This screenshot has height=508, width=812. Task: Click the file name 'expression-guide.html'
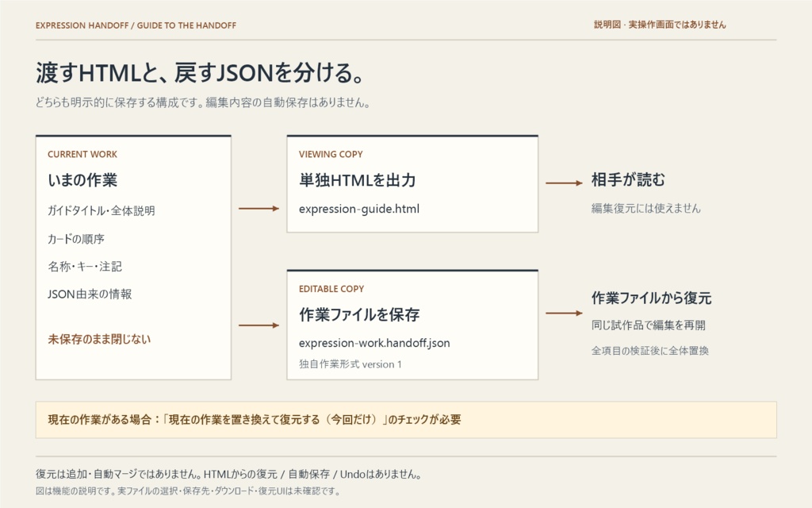click(x=359, y=209)
